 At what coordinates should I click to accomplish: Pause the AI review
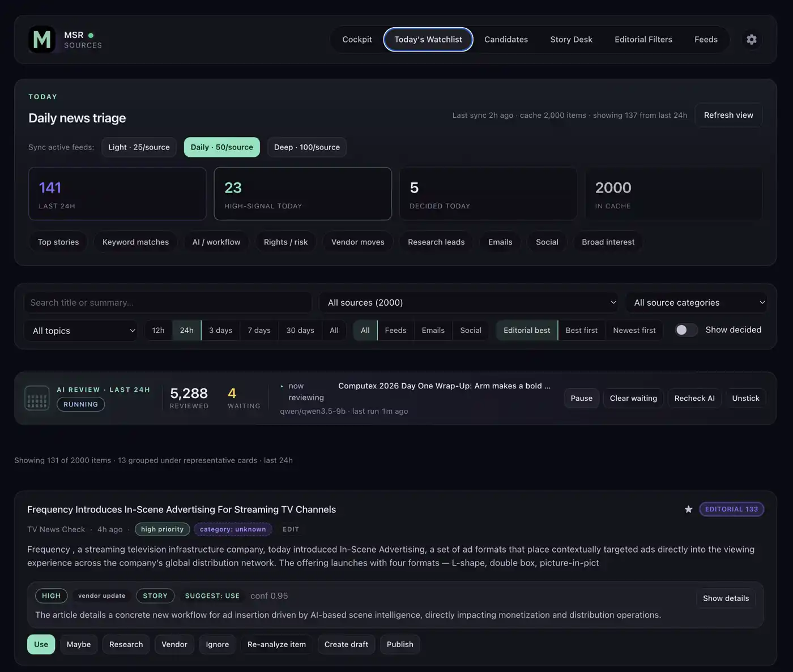coord(581,398)
